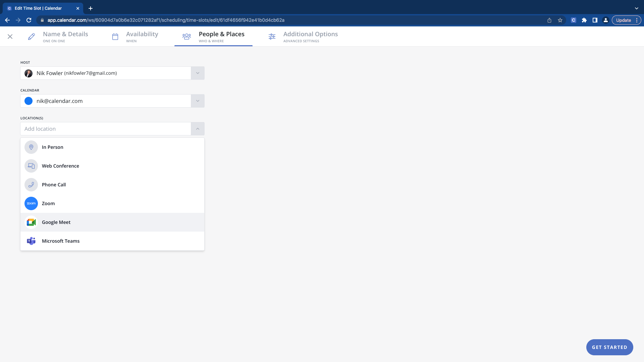Close the time slot editor with the X
This screenshot has height=362, width=644.
(x=10, y=36)
